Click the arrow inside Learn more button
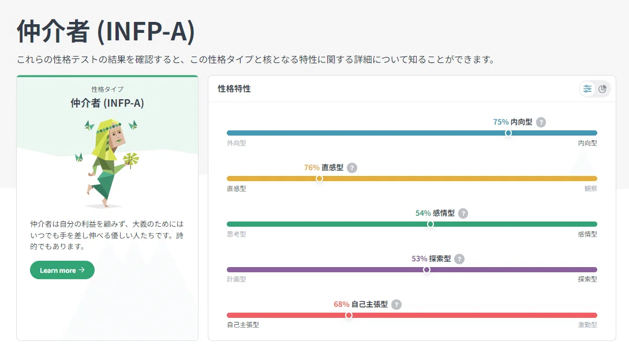This screenshot has height=364, width=629. click(82, 270)
